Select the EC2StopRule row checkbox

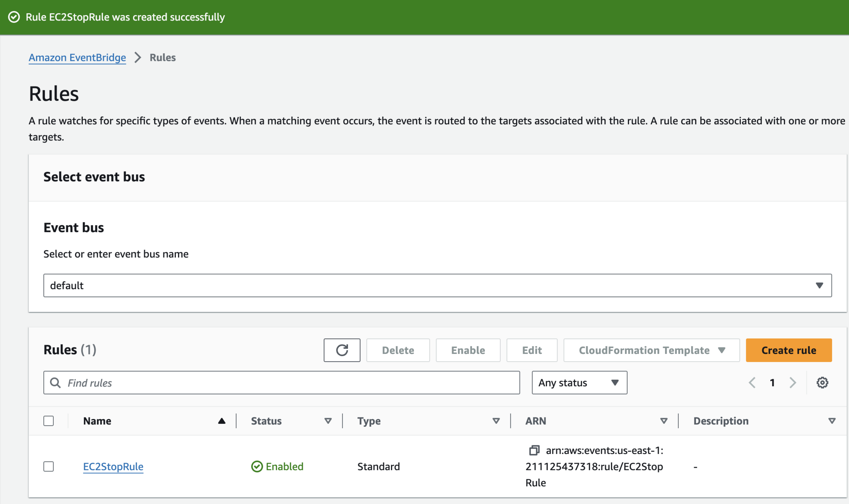click(x=49, y=467)
